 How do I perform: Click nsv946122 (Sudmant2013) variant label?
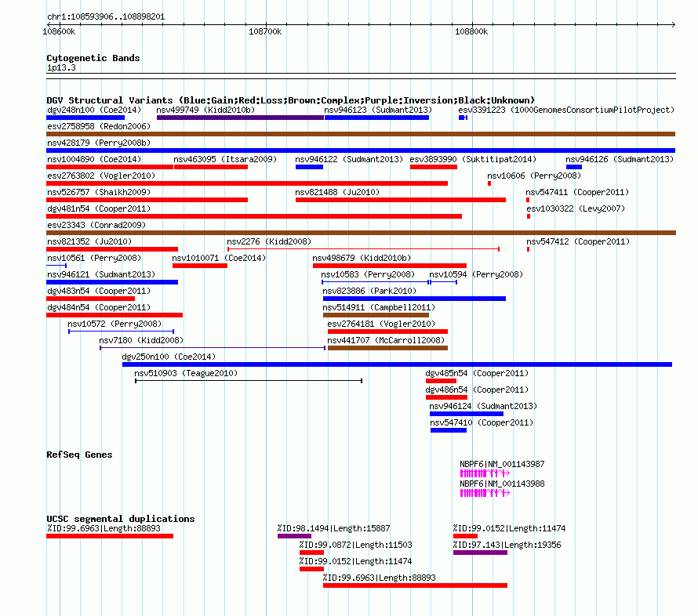348,159
